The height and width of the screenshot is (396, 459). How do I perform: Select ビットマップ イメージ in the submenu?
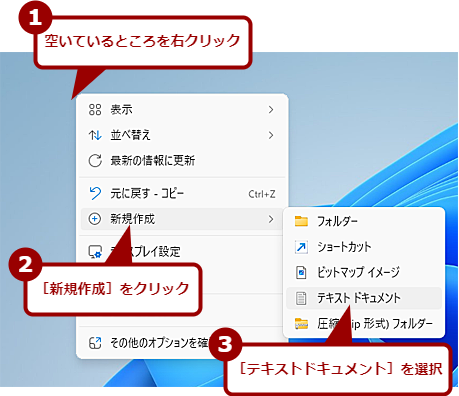(364, 272)
